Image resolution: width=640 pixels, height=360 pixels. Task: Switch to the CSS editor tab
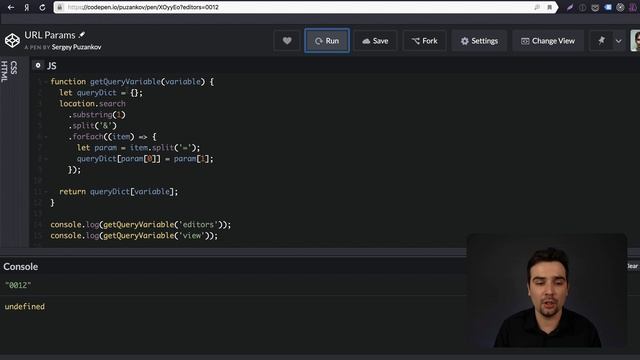click(x=14, y=68)
